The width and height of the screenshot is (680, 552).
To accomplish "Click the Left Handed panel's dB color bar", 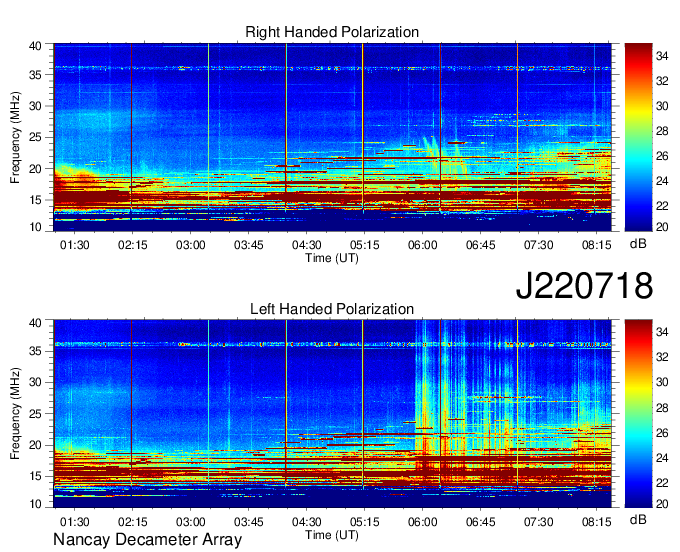I will coord(638,413).
